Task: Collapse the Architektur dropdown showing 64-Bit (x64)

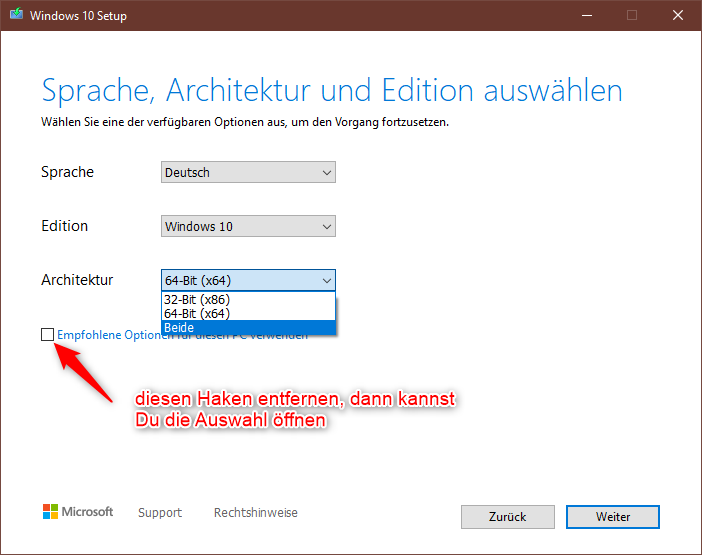Action: (x=248, y=281)
